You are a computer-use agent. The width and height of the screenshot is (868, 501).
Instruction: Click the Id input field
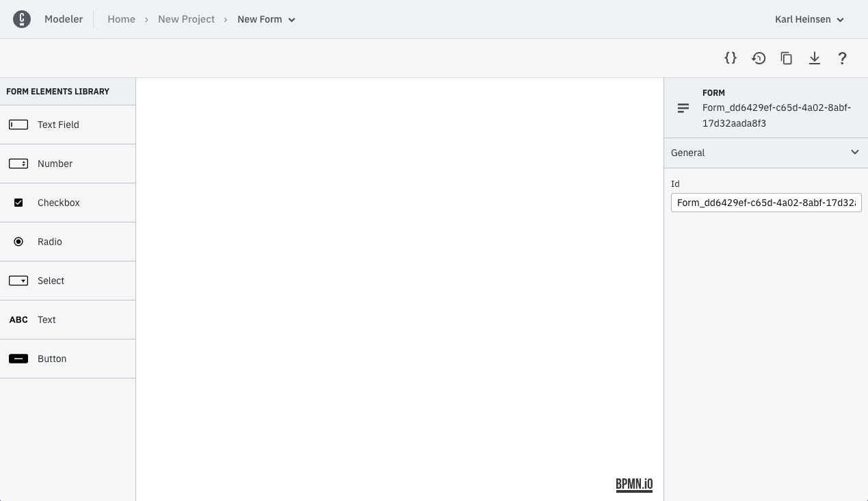click(766, 203)
